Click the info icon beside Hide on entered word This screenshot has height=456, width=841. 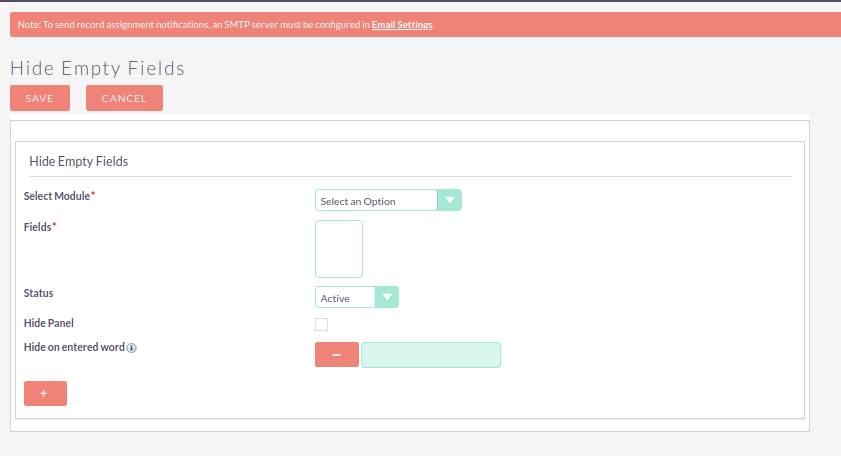click(x=132, y=348)
